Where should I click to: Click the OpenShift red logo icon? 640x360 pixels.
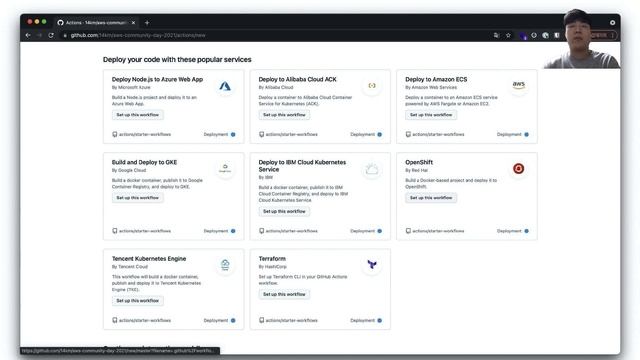point(518,168)
